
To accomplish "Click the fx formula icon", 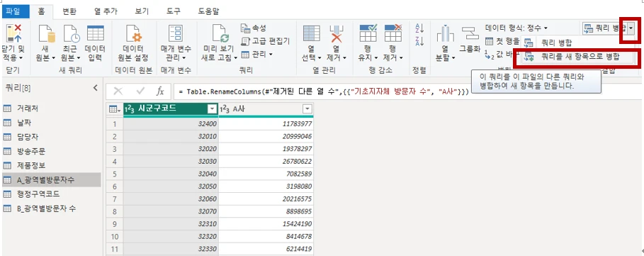I will click(x=160, y=91).
